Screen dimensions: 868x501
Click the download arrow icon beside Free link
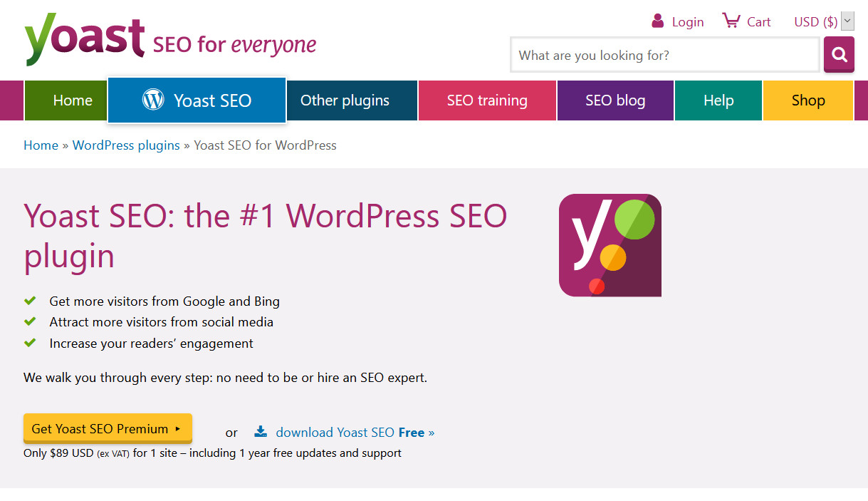click(261, 432)
